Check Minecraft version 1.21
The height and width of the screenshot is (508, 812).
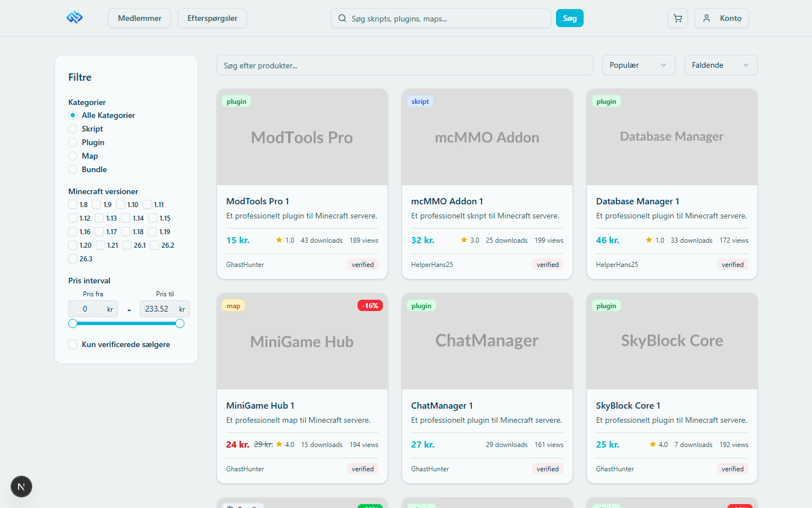click(x=100, y=245)
